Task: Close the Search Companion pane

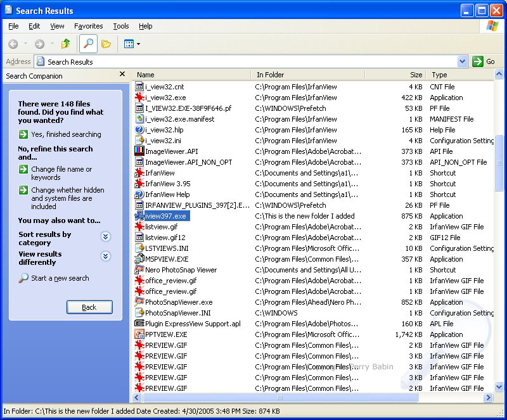Action: click(122, 74)
